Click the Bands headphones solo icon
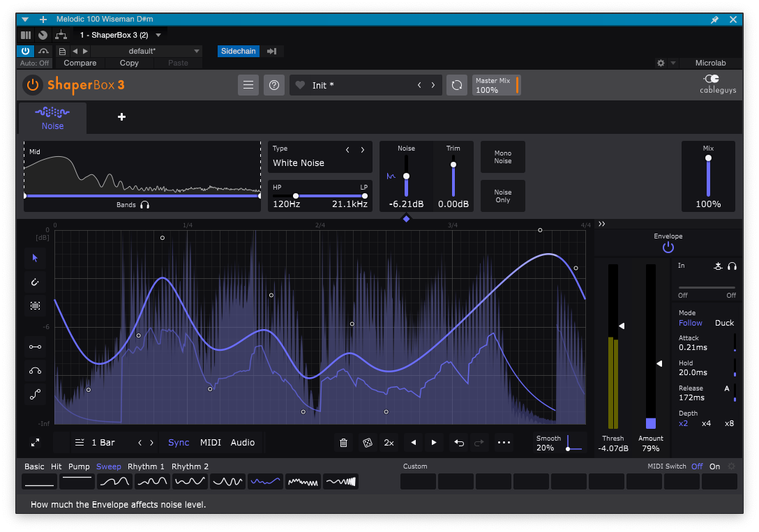Screen dimensions: 759x532 tap(144, 204)
